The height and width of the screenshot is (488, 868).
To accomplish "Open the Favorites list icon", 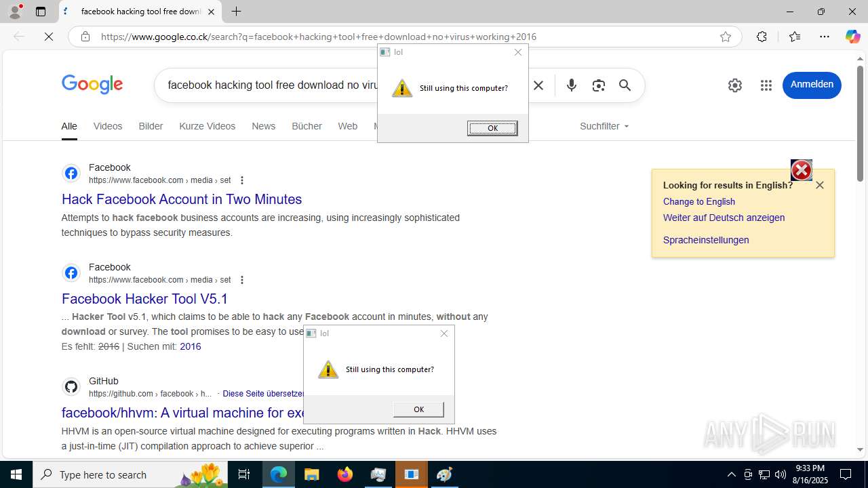I will [x=795, y=37].
